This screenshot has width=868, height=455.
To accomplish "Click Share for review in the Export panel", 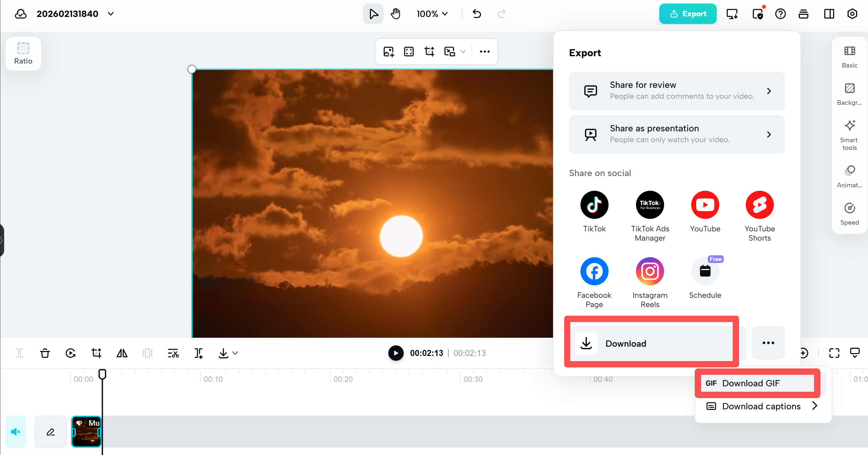I will [x=676, y=91].
